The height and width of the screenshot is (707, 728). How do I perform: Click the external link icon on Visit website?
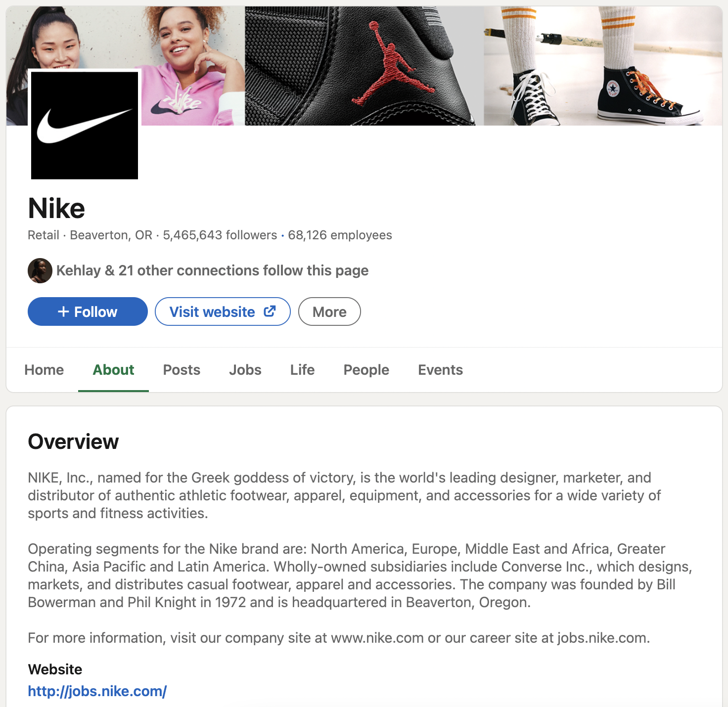270,311
